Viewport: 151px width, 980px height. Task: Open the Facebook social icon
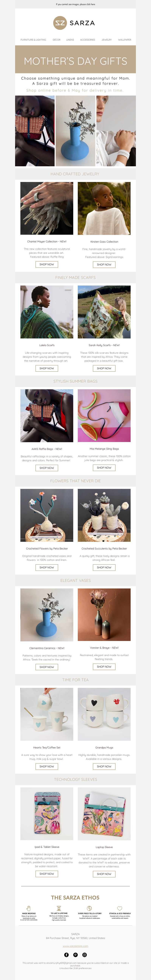(66, 954)
